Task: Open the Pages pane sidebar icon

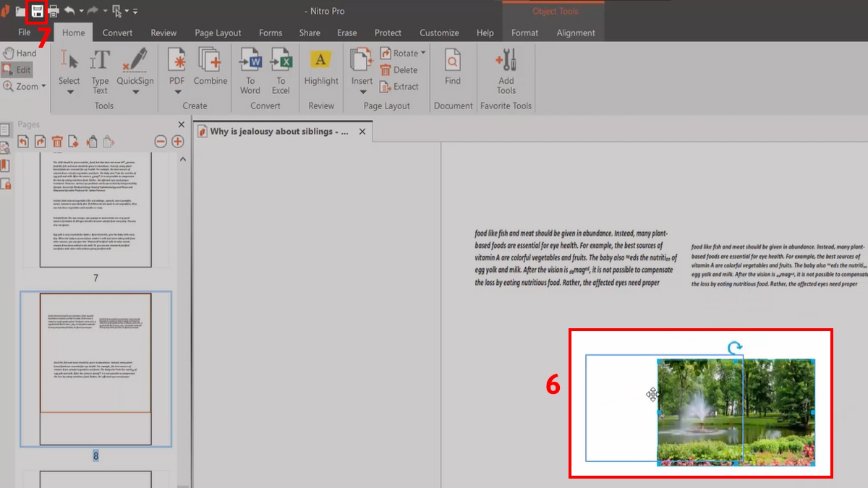Action: [5, 130]
